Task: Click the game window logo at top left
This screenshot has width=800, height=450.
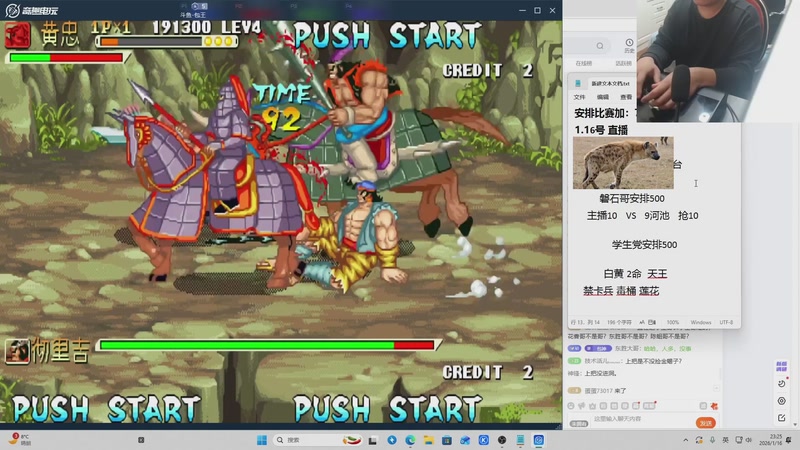Action: click(x=31, y=10)
